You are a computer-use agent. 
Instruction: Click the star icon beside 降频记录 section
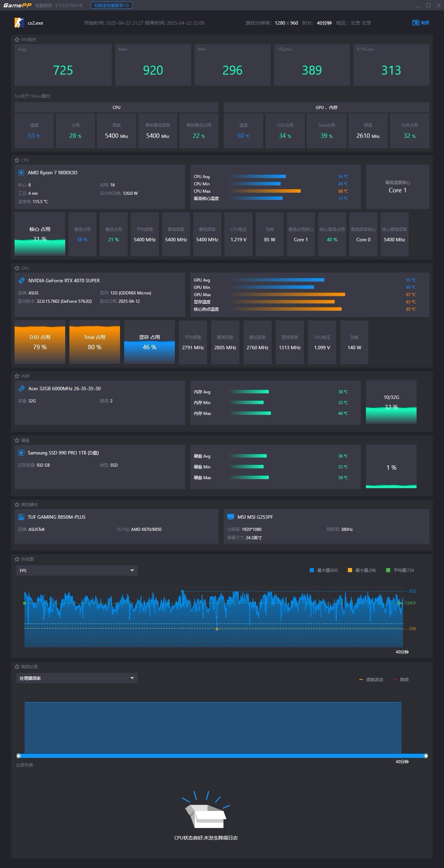pos(17,667)
